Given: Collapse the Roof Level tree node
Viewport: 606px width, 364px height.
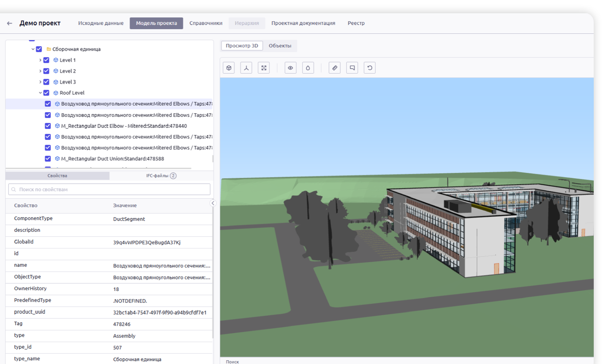Looking at the screenshot, I should (40, 93).
